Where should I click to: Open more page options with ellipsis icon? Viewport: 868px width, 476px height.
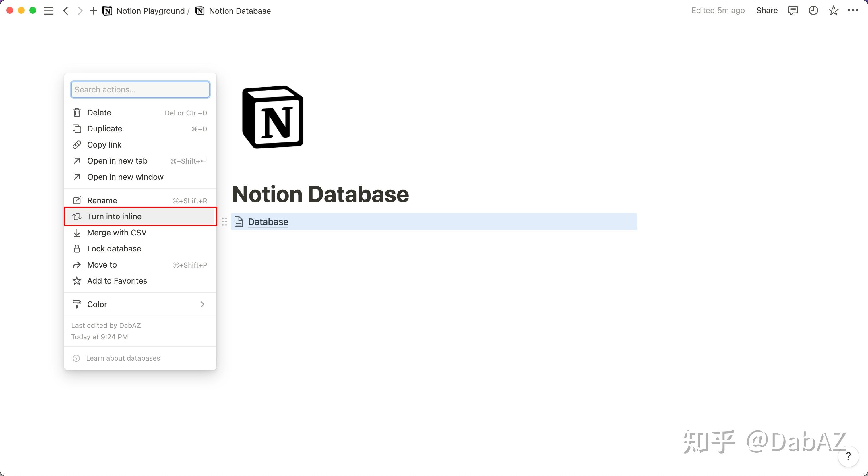coord(853,10)
